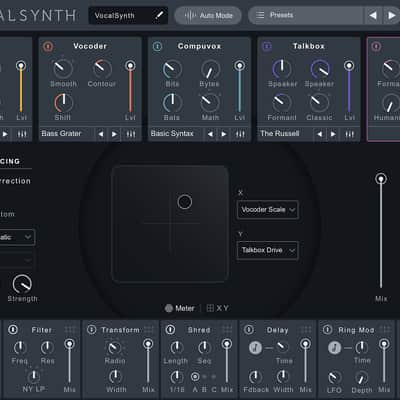Click the Compuvox Bits knob
The height and width of the screenshot is (400, 400).
pyautogui.click(x=172, y=69)
